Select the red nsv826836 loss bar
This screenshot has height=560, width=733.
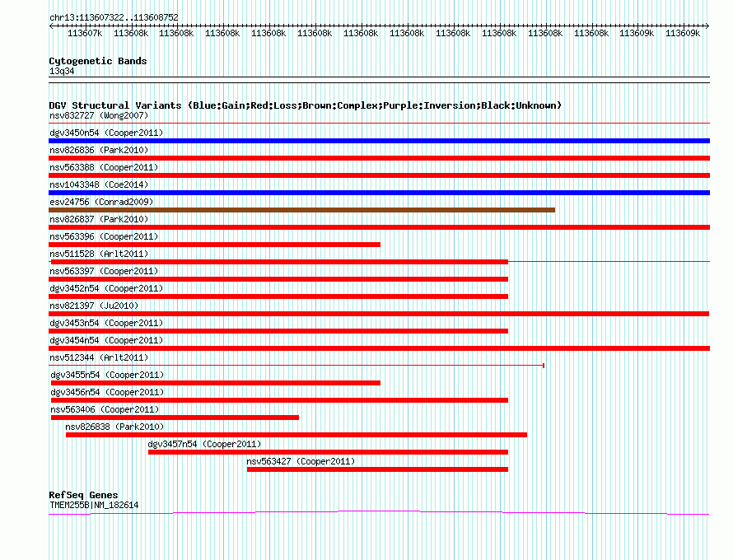pos(379,158)
